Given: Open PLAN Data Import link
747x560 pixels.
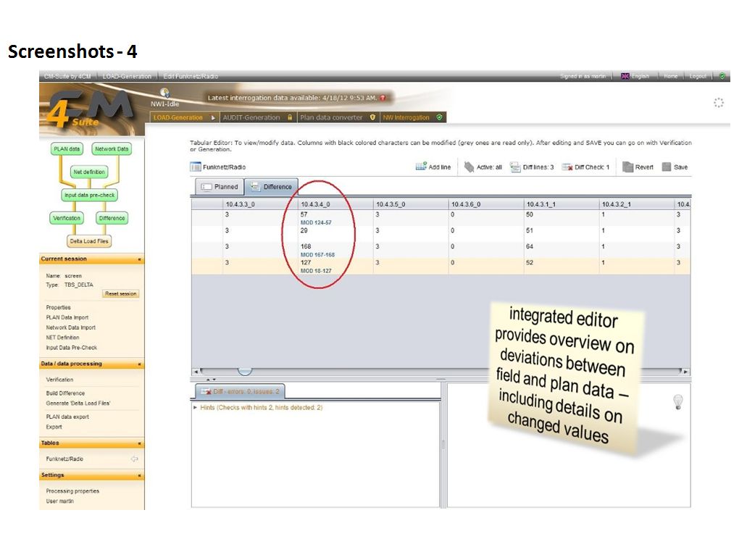Looking at the screenshot, I should coord(67,317).
